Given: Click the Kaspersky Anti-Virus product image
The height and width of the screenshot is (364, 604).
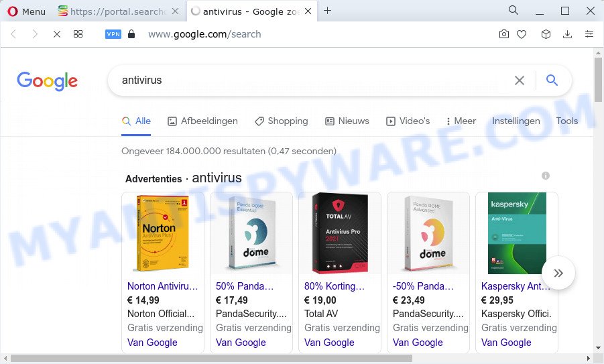Looking at the screenshot, I should tap(517, 233).
